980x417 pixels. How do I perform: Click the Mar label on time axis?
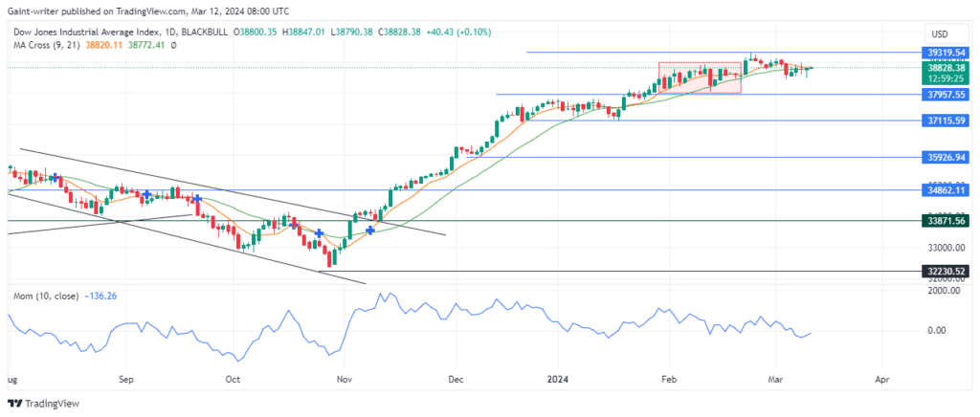point(775,379)
